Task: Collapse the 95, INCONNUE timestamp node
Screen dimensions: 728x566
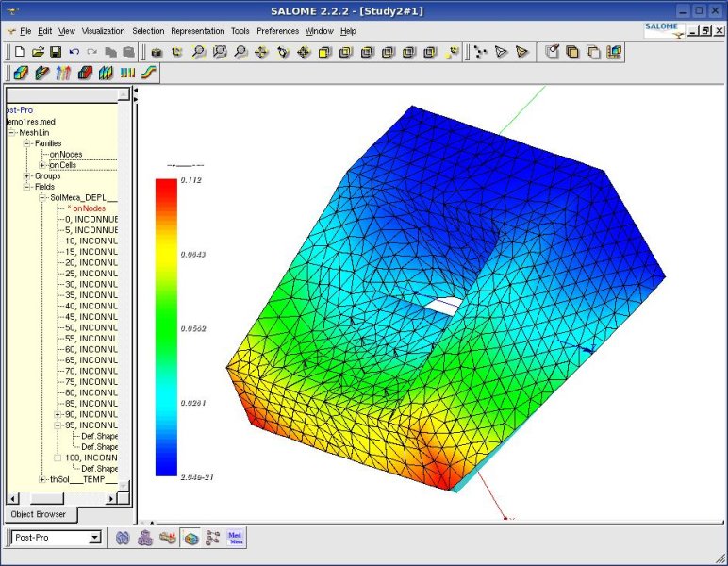Action: pos(58,425)
